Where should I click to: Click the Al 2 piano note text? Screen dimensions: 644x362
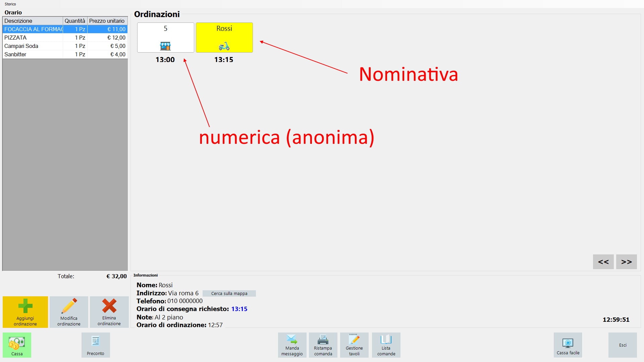[169, 317]
